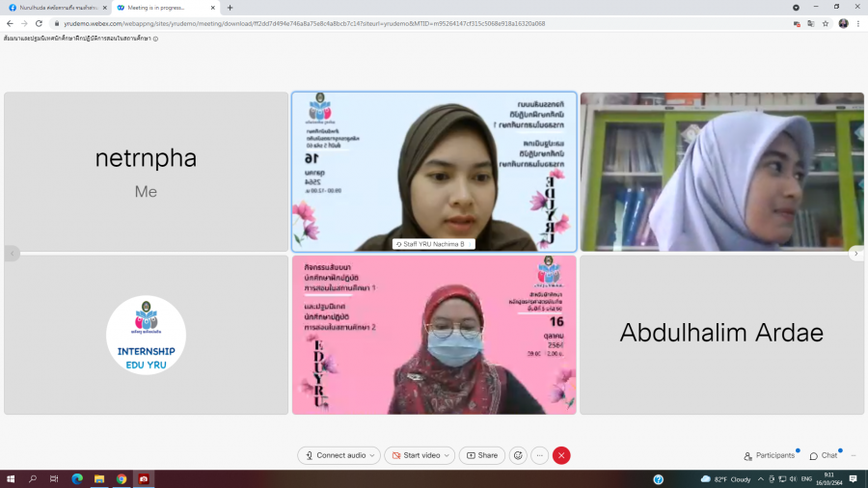Reload the Webex page
This screenshot has width=868, height=488.
point(39,23)
